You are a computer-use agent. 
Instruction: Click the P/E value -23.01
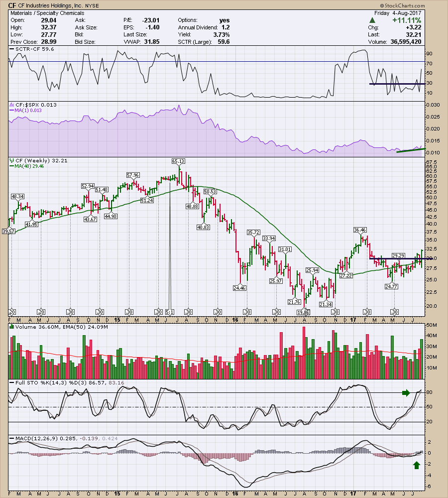151,20
